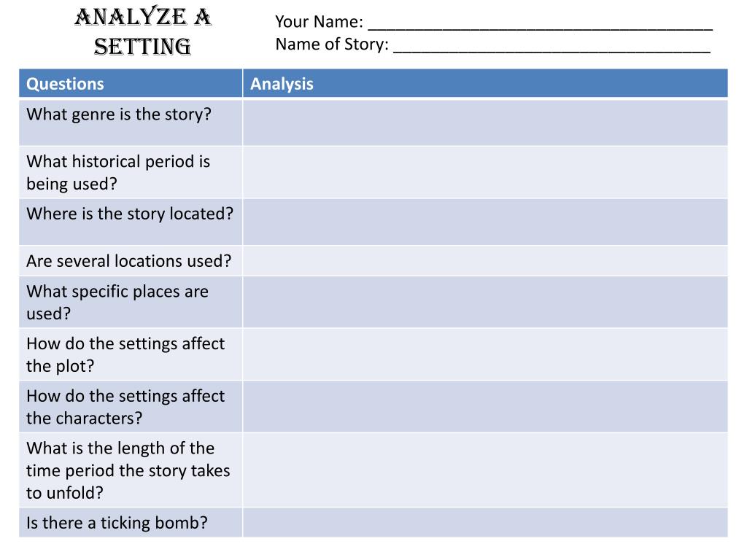The image size is (747, 560).
Task: Click the Analyze a Setting title
Action: [142, 32]
